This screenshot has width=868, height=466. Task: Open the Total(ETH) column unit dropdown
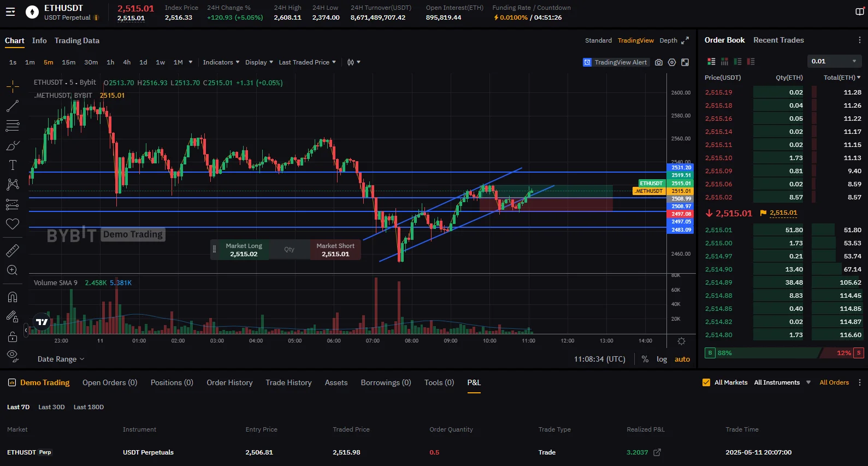[x=842, y=78]
